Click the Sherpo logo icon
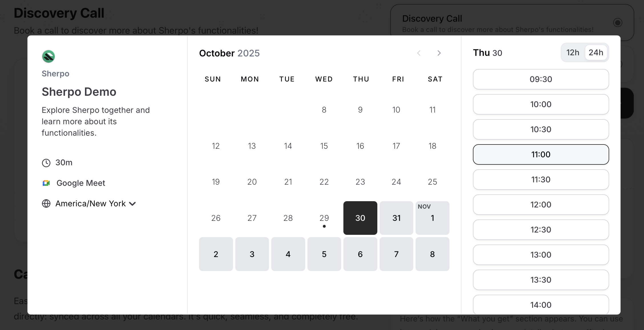644x330 pixels. (x=48, y=56)
